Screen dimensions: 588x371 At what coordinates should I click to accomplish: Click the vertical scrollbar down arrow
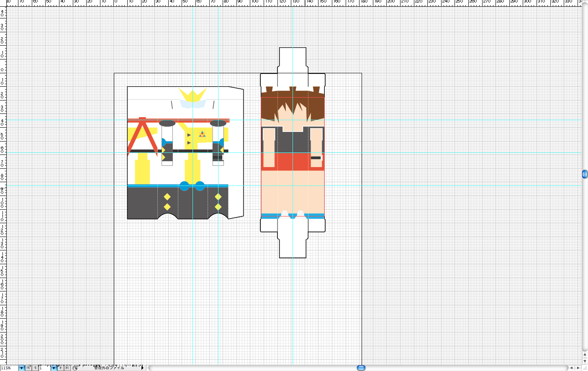point(585,361)
